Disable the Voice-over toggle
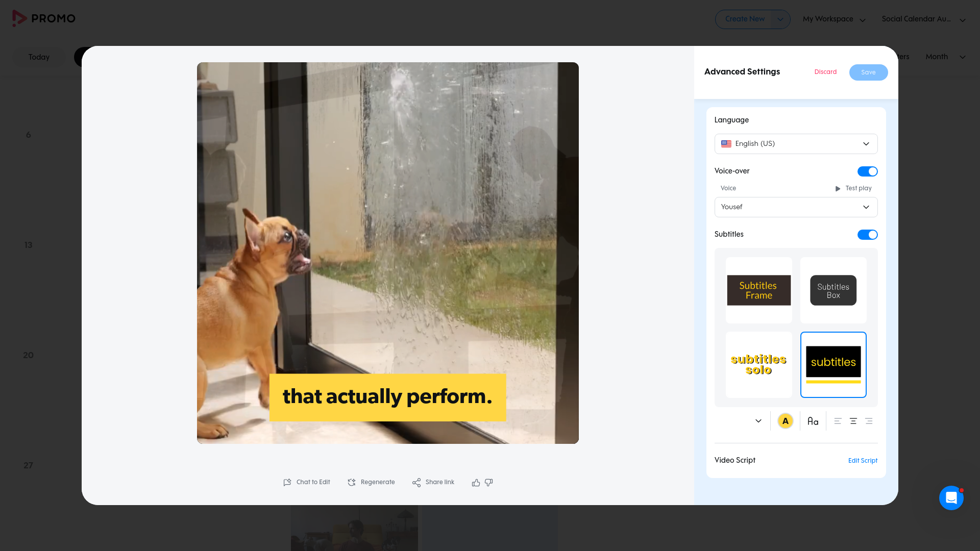This screenshot has height=551, width=980. [867, 171]
